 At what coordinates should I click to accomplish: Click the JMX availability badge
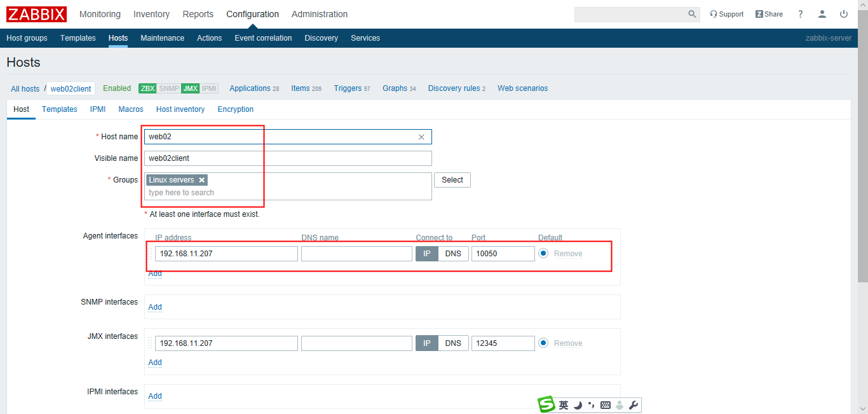190,88
